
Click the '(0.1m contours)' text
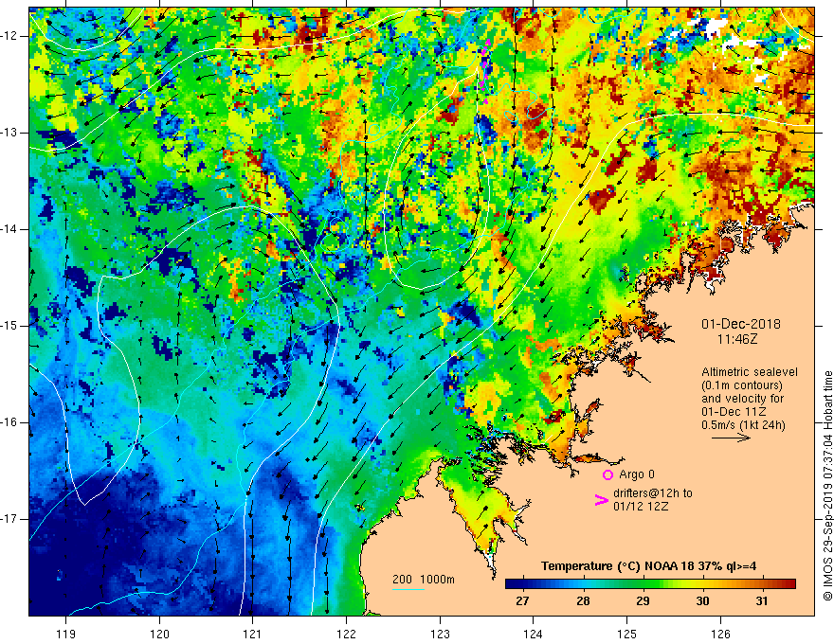pyautogui.click(x=742, y=385)
